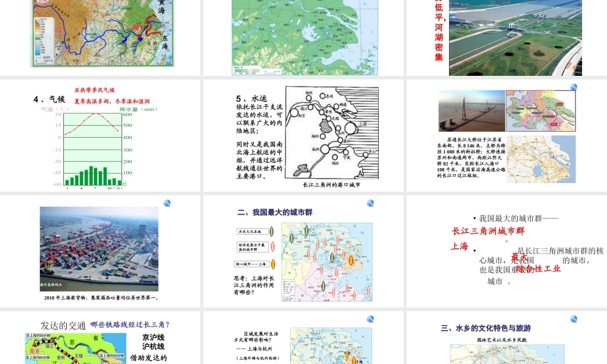Click the port cities outline map
This screenshot has width=607, height=364.
tap(332, 133)
